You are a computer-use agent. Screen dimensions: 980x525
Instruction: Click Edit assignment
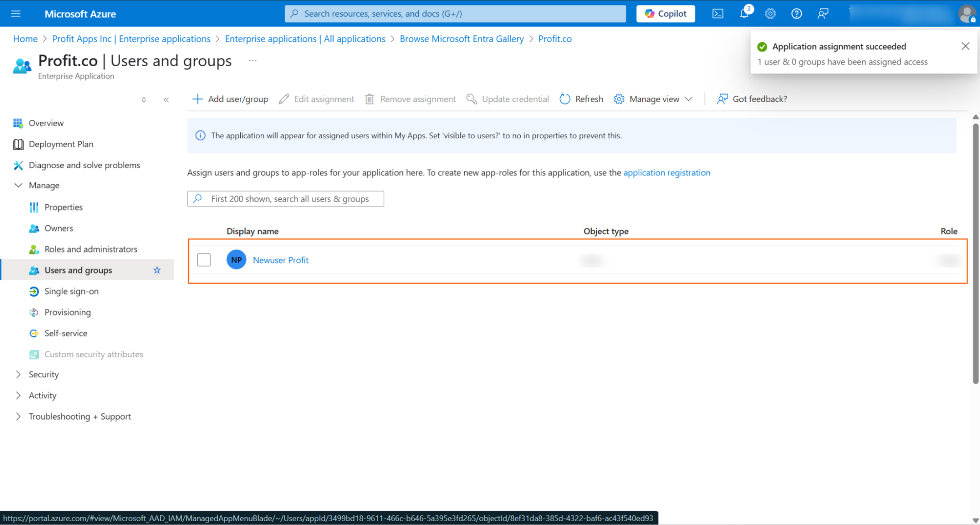tap(317, 99)
